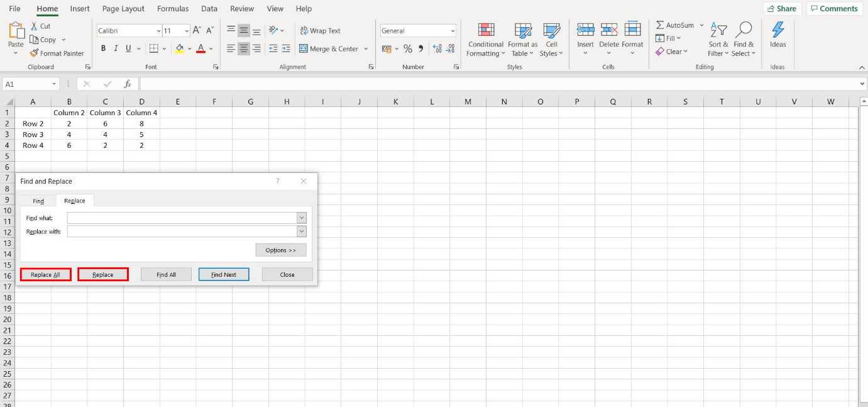Image resolution: width=868 pixels, height=407 pixels.
Task: Open font color dropdown arrow
Action: [211, 48]
